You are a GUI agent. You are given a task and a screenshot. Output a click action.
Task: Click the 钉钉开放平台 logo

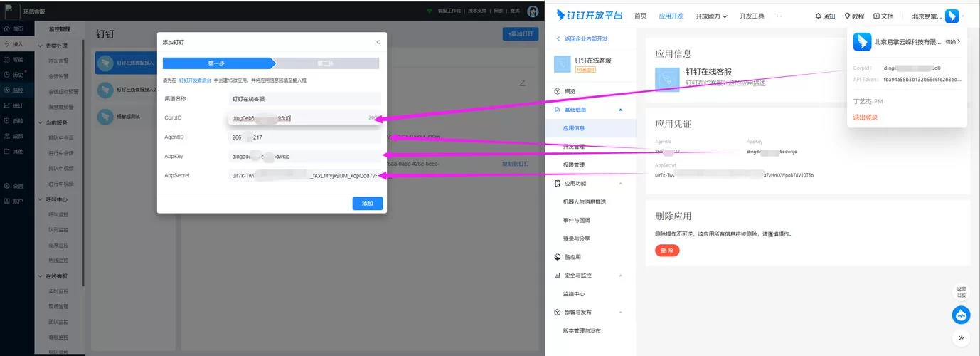(x=589, y=15)
